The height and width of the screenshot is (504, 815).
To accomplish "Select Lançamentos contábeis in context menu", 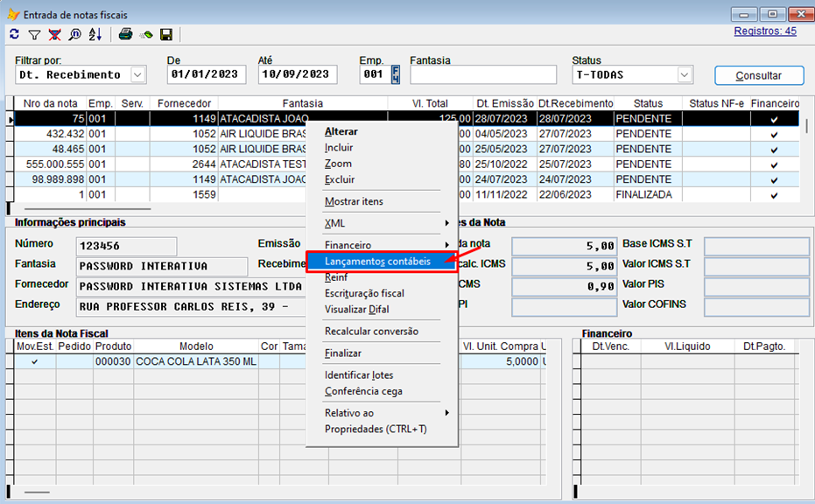I will tap(377, 262).
